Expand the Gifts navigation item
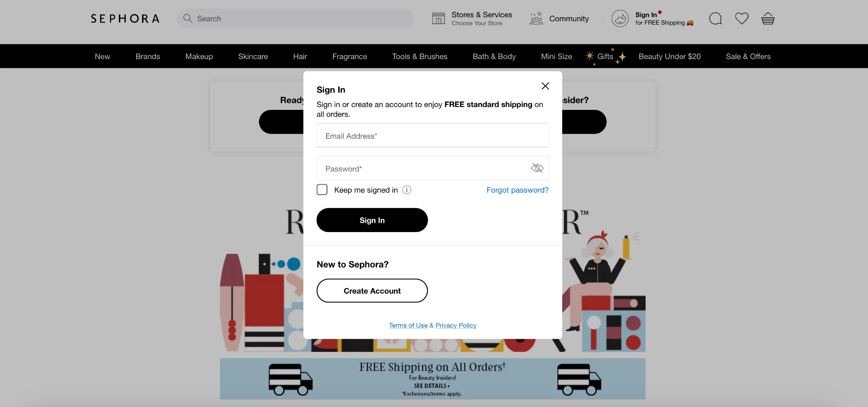868x407 pixels. click(x=605, y=57)
